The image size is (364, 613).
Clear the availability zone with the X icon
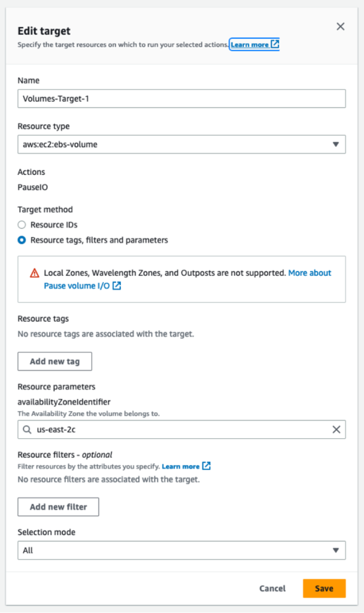click(337, 429)
